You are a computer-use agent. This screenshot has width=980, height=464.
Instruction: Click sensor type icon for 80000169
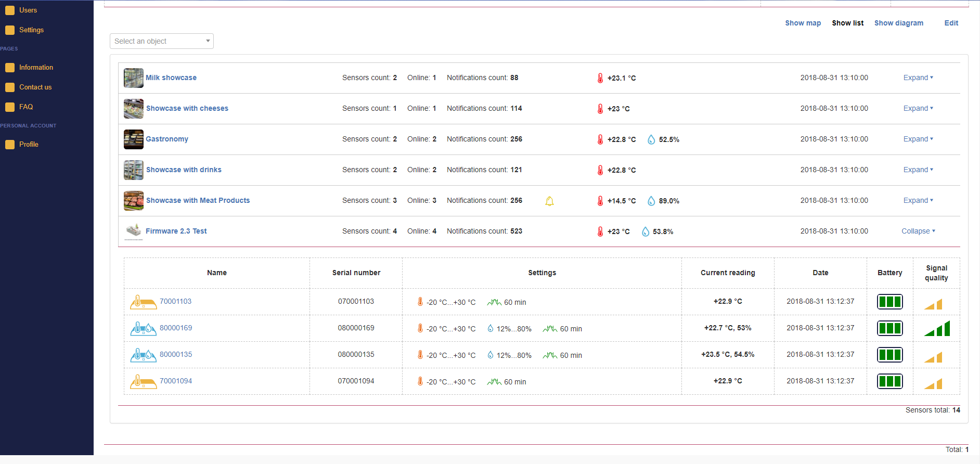click(144, 328)
